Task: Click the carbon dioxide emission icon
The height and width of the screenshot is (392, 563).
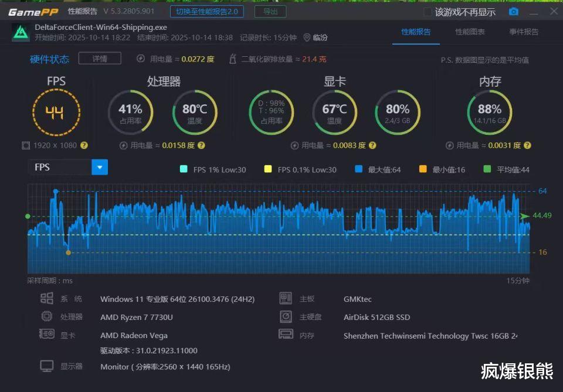Action: click(x=233, y=59)
